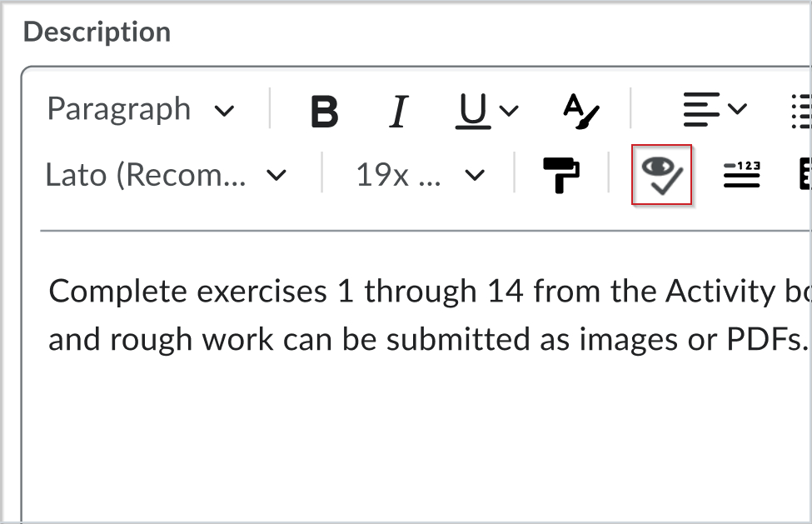Open the Paragraph format dropdown
812x524 pixels.
click(x=141, y=110)
